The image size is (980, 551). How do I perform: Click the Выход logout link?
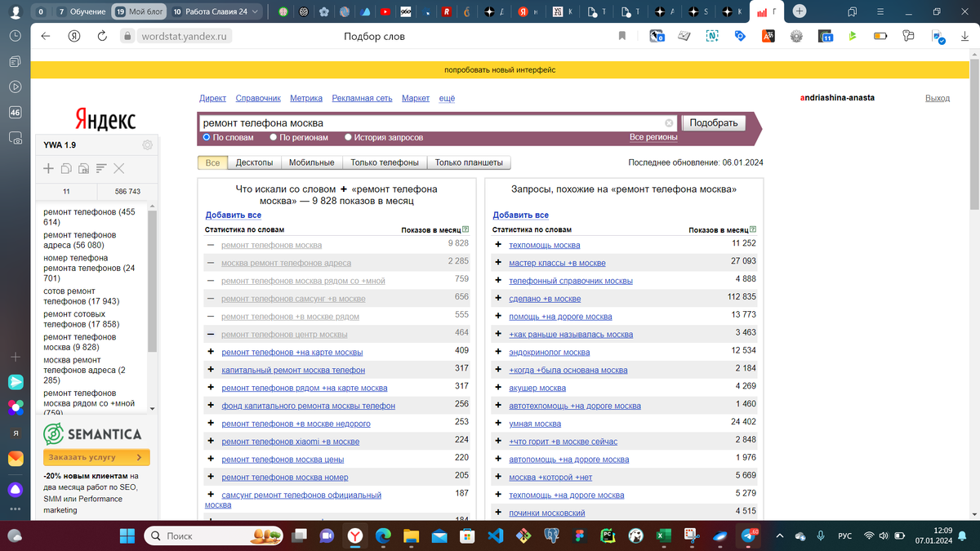coord(938,98)
